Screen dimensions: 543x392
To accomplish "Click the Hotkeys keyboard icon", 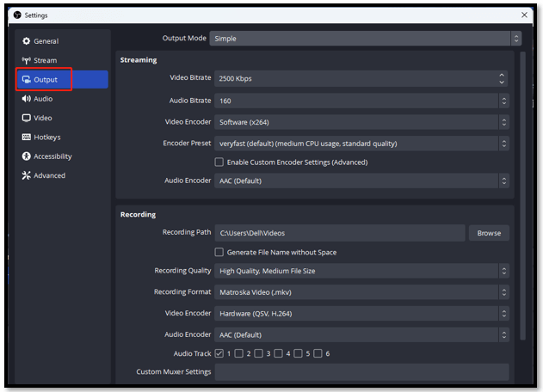I will tap(27, 137).
